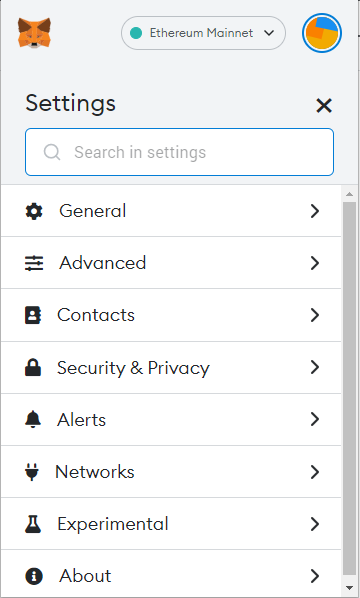Click the Advanced sliders icon
Viewport: 360px width, 598px height.
click(x=34, y=263)
